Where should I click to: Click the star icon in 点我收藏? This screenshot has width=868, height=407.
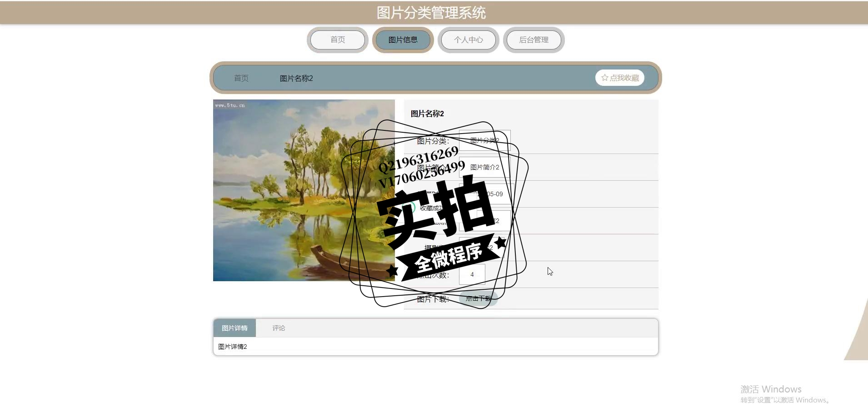coord(605,78)
